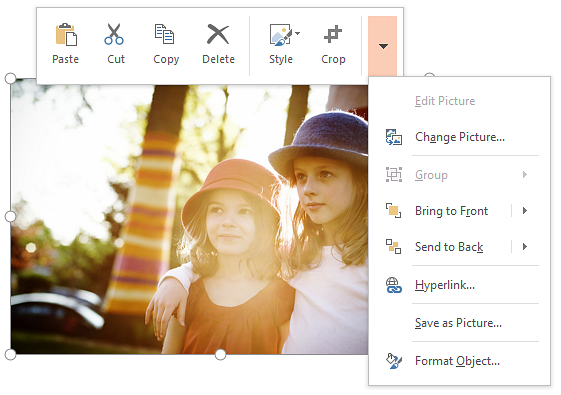This screenshot has width=561, height=395.
Task: Expand the Style dropdown arrow
Action: pos(298,33)
